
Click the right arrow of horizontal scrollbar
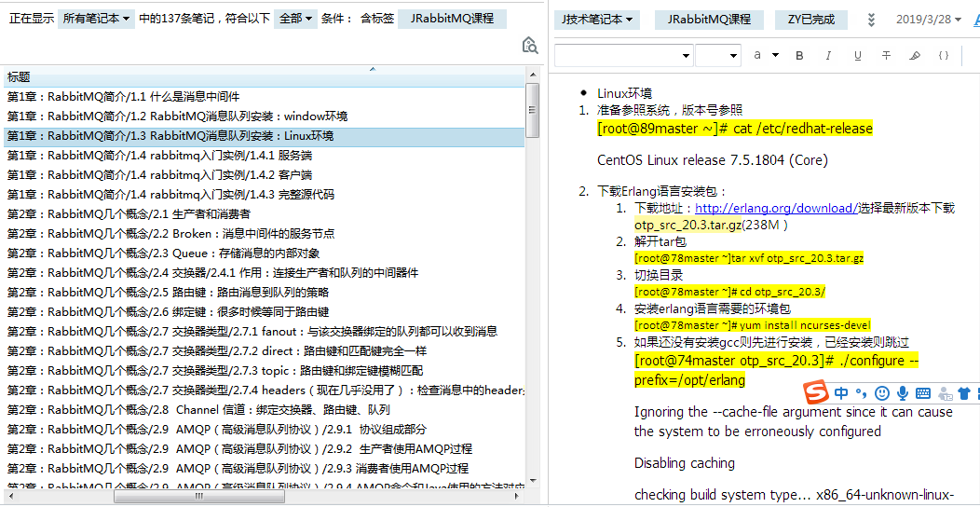[x=518, y=496]
